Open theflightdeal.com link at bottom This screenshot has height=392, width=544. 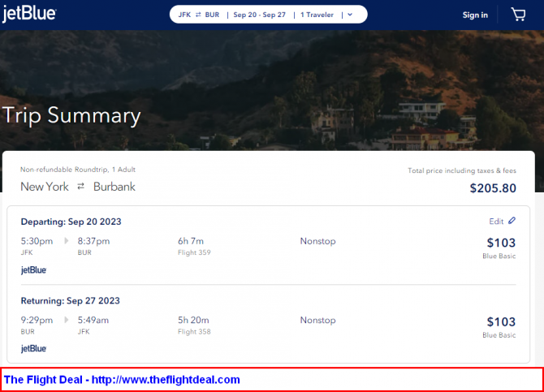tap(122, 379)
